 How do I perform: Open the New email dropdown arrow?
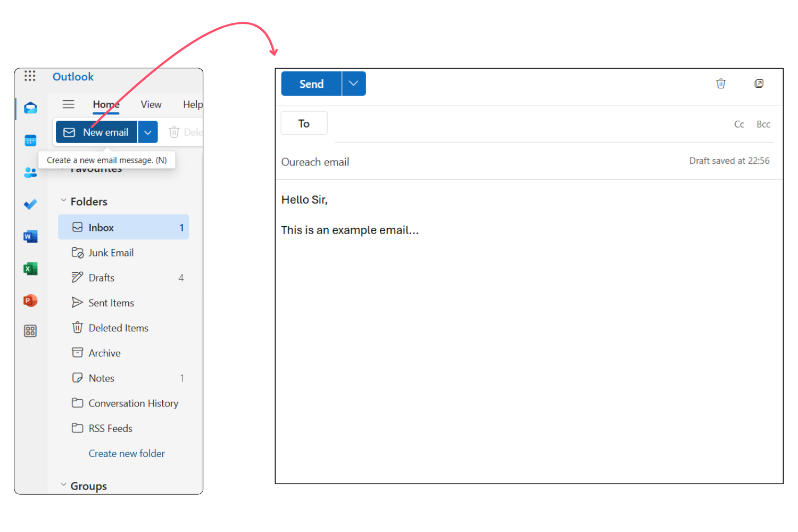(147, 131)
